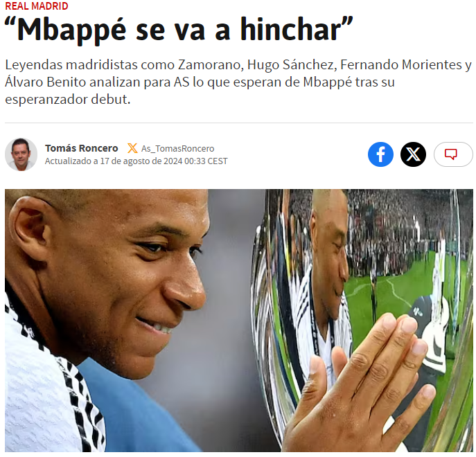Open Tomás Roncero's round avatar photo
This screenshot has height=457, width=476.
pos(21,154)
